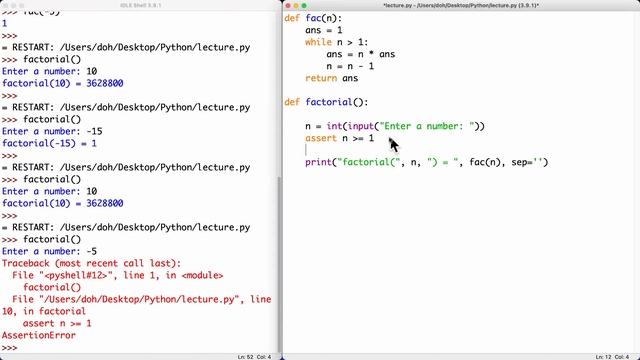Click the 'ans = n * ans' line
640x360 pixels.
[360, 54]
